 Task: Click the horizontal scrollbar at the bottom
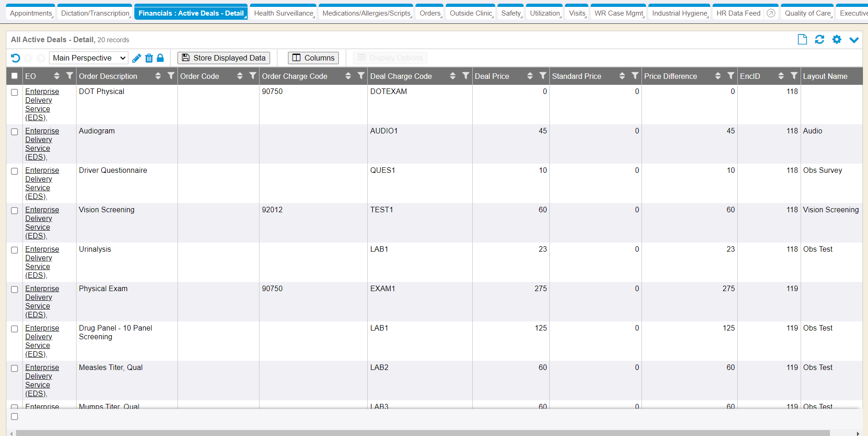(422, 433)
